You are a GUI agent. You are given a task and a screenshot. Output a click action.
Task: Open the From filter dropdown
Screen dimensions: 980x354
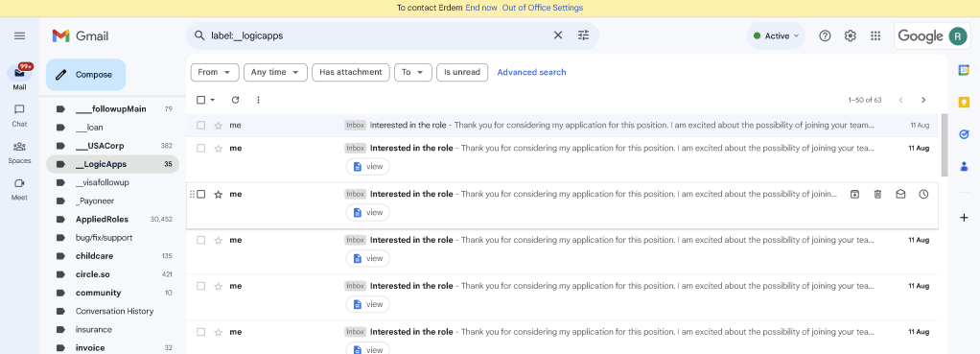[x=215, y=72]
